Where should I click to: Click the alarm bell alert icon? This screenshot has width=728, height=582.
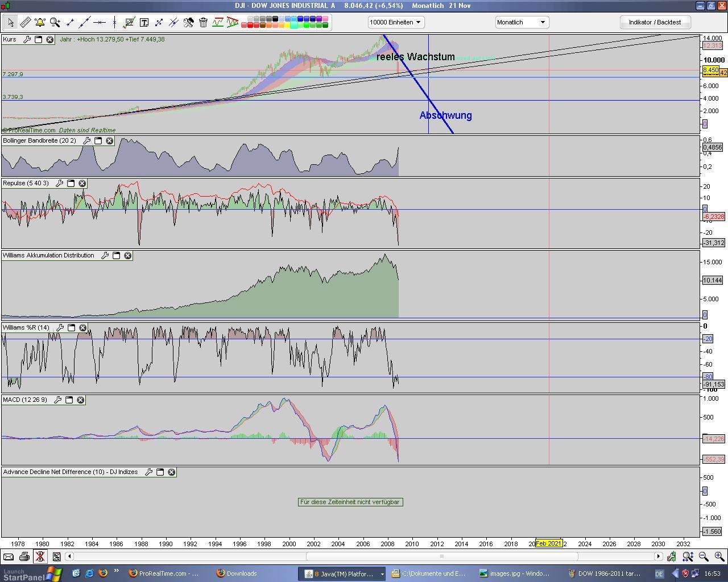(x=40, y=22)
